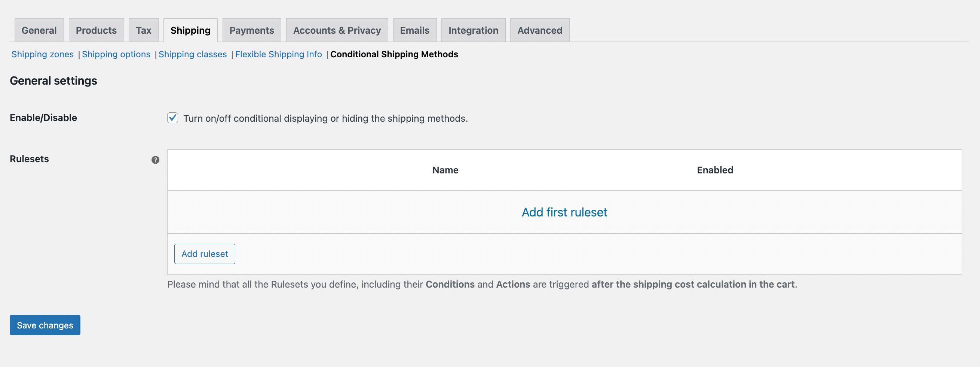Click the Add first ruleset link
This screenshot has height=367, width=980.
point(564,212)
